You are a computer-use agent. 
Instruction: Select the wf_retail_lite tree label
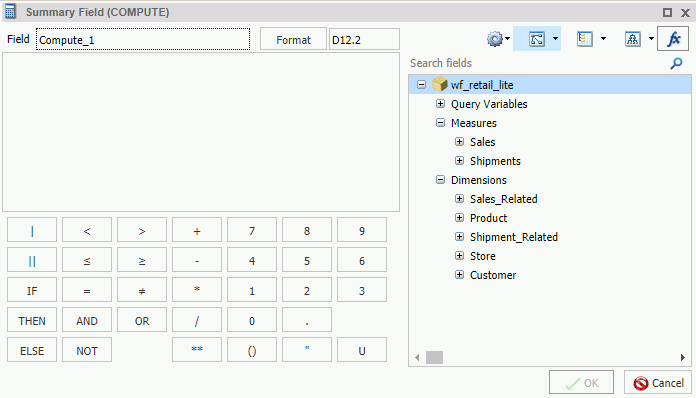tap(482, 85)
